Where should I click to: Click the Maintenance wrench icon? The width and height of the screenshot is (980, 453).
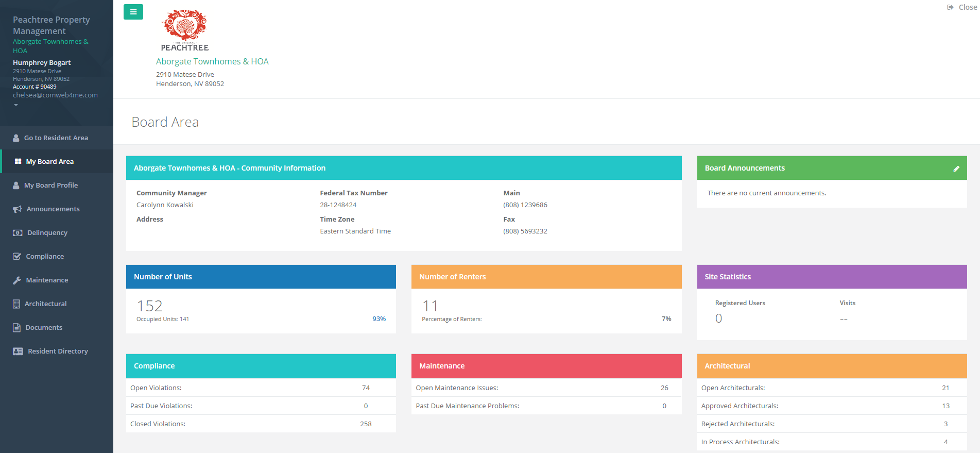17,280
